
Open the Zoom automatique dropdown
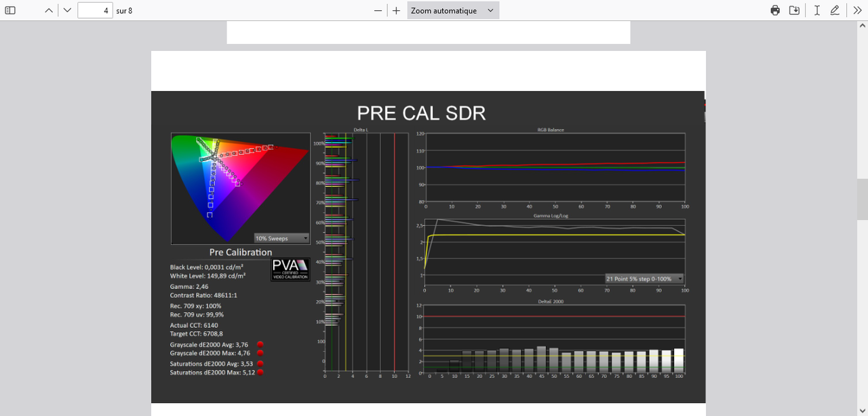click(x=453, y=10)
